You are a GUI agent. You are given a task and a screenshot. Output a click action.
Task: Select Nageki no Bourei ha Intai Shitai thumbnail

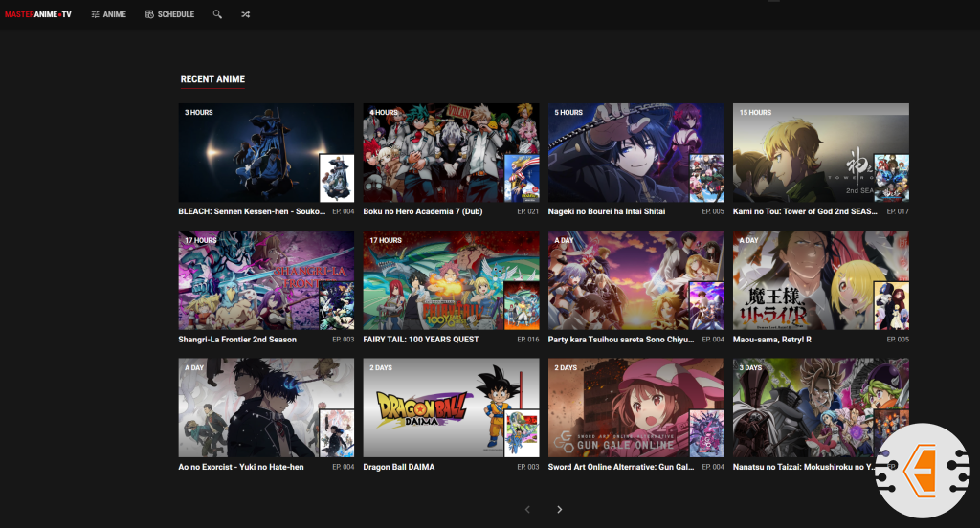pos(636,153)
